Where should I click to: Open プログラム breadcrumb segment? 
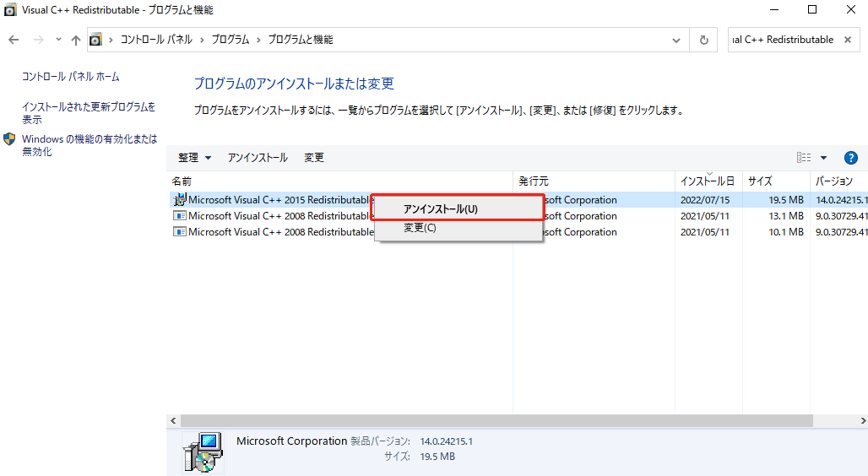231,40
